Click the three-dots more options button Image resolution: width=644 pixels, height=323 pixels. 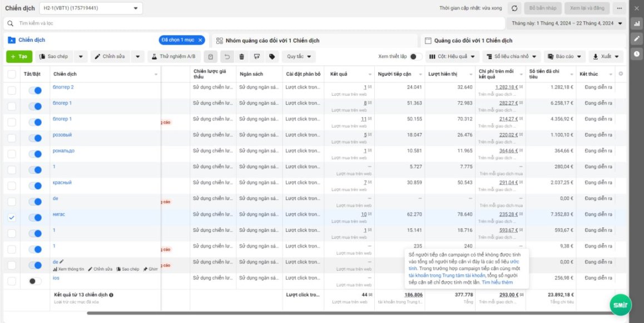coord(620,8)
